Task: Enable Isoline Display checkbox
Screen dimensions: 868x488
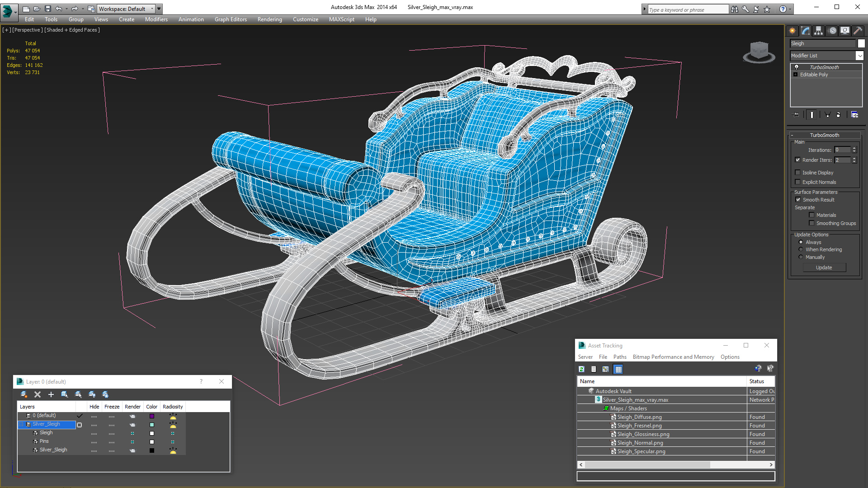Action: click(798, 173)
